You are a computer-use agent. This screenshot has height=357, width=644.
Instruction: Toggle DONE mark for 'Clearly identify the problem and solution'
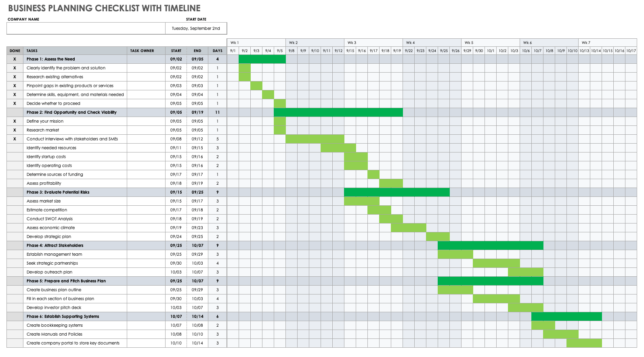[15, 68]
